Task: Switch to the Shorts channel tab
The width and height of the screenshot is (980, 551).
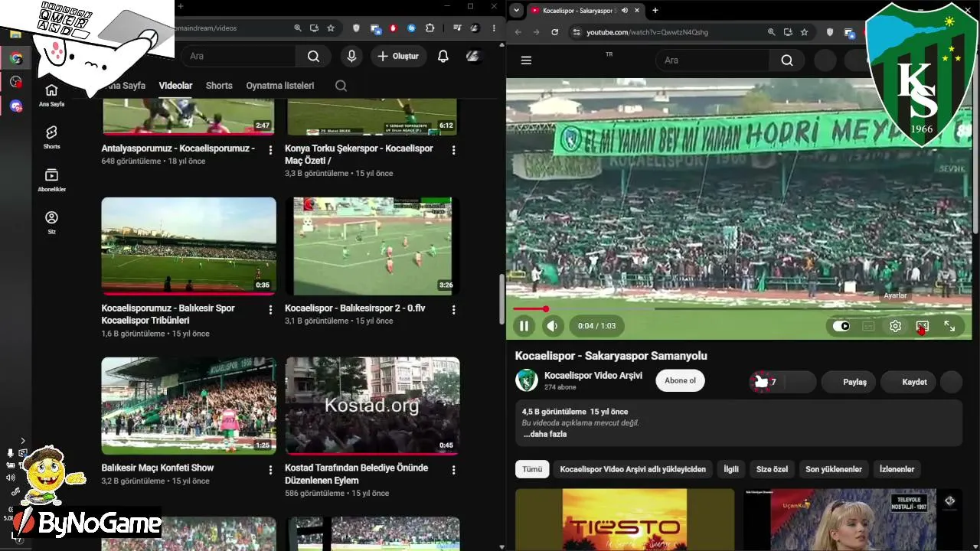Action: point(219,86)
